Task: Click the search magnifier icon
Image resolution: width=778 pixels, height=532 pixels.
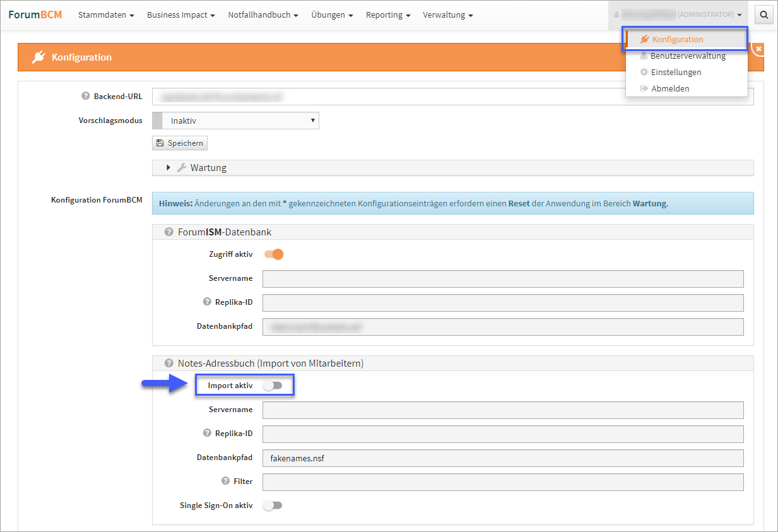Action: click(x=764, y=15)
